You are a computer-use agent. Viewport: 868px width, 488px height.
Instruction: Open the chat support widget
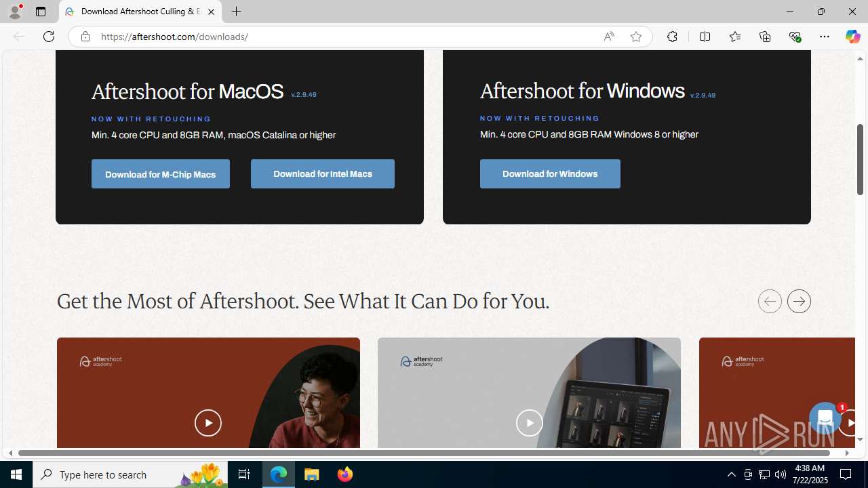coord(825,419)
